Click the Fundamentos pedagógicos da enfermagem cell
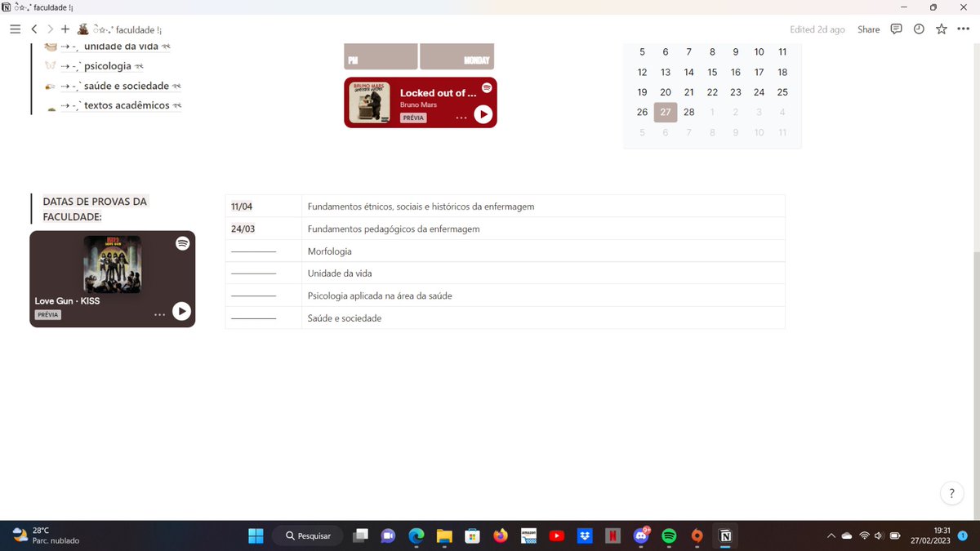Image resolution: width=980 pixels, height=551 pixels. (543, 229)
